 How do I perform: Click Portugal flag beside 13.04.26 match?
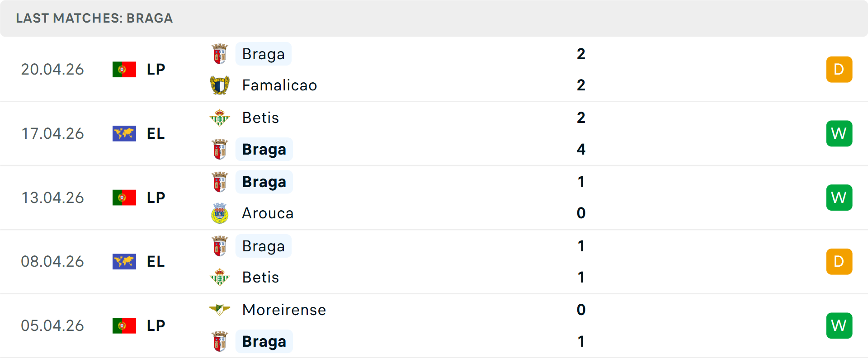(124, 198)
